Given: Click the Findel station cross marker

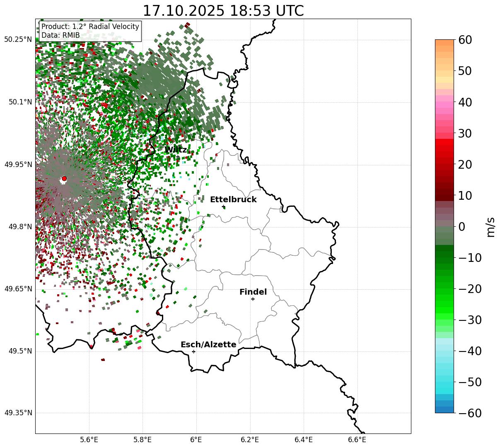Looking at the screenshot, I should (x=253, y=299).
